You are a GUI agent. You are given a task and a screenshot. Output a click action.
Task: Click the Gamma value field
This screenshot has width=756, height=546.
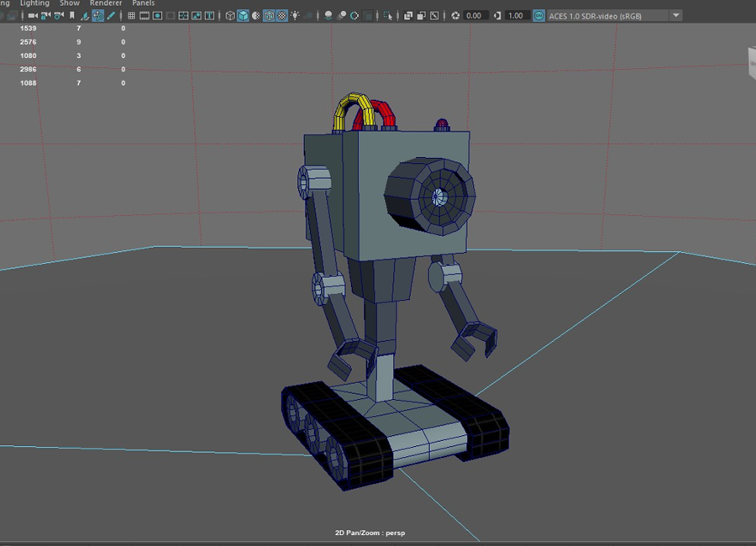515,15
